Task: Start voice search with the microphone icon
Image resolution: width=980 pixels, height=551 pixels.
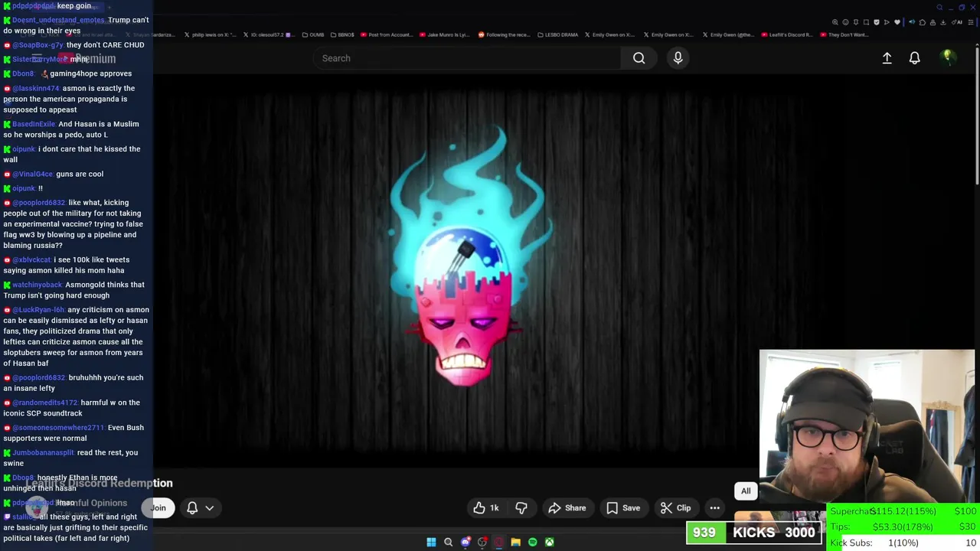Action: 678,58
